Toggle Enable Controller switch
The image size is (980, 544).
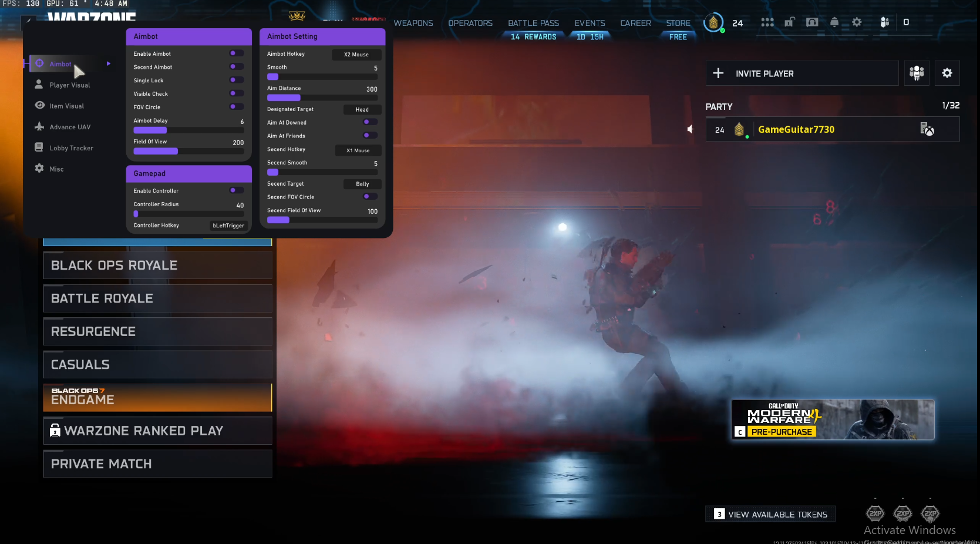click(236, 190)
